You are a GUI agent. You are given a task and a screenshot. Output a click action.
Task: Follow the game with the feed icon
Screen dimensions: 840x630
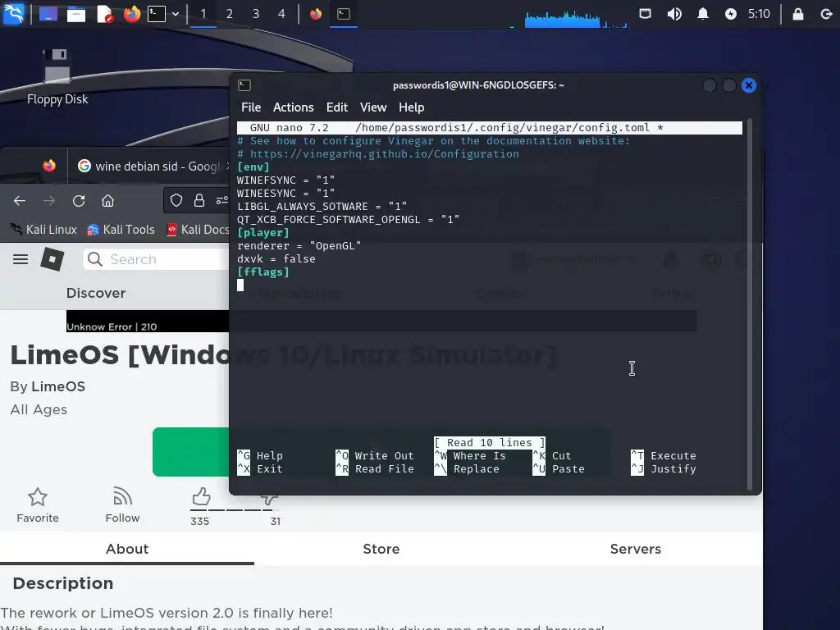coord(123,505)
